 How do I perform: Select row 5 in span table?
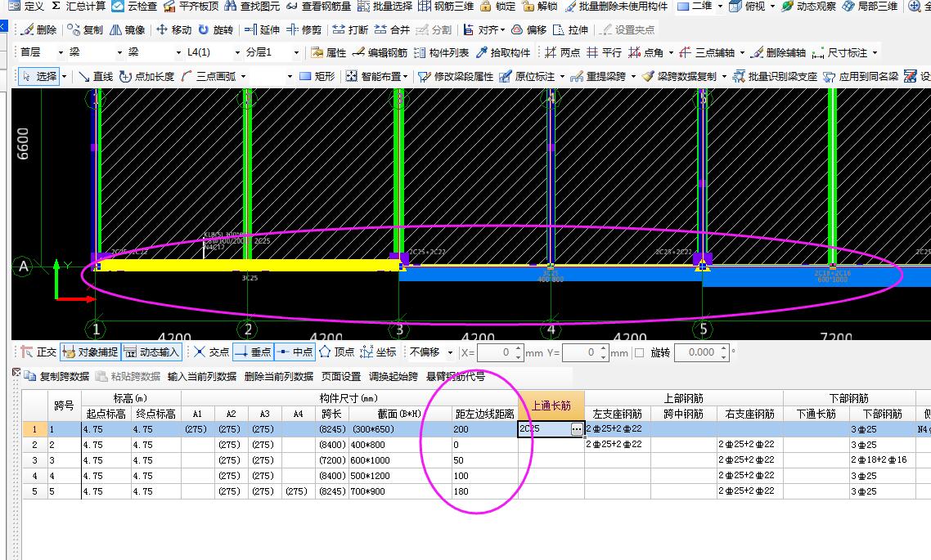(34, 491)
